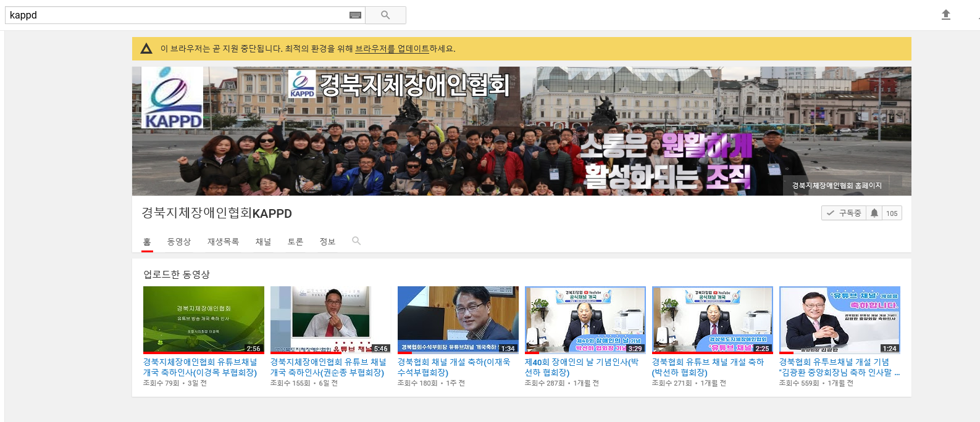The height and width of the screenshot is (422, 980).
Task: Click the text 조회수 155회 · 6일 전
Action: (304, 383)
